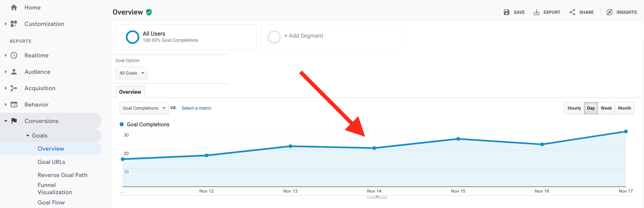Screen dimensions: 644x208
Task: Click the All Users segment label
Action: coord(154,34)
